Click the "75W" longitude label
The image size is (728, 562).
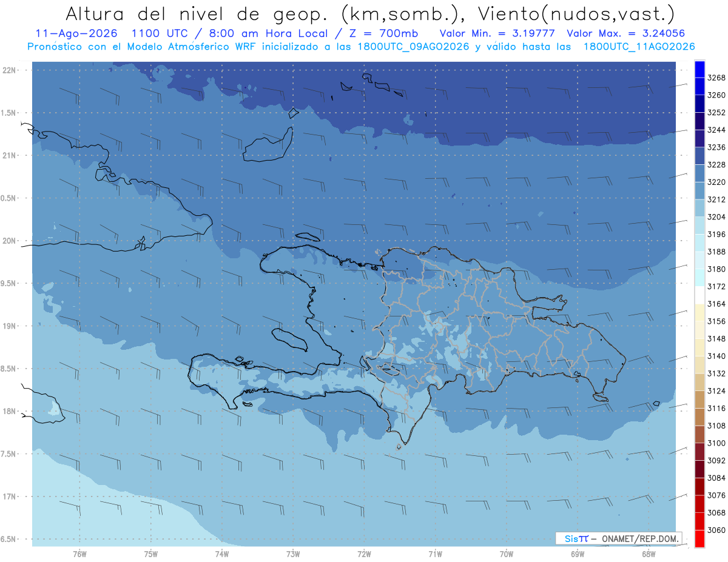coord(150,554)
